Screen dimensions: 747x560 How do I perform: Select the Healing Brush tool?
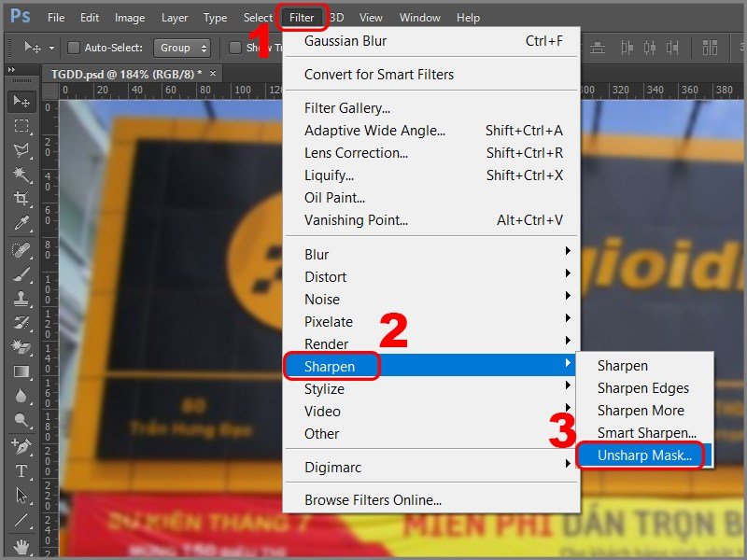pos(21,249)
